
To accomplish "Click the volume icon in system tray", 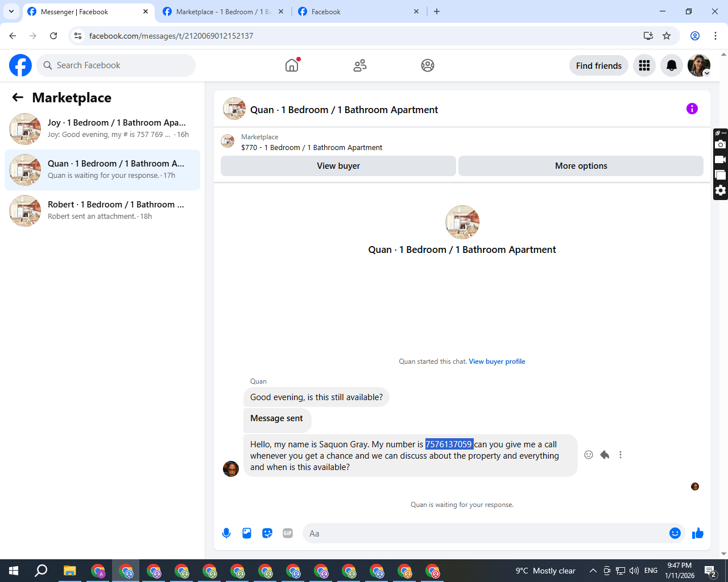I will tap(634, 571).
